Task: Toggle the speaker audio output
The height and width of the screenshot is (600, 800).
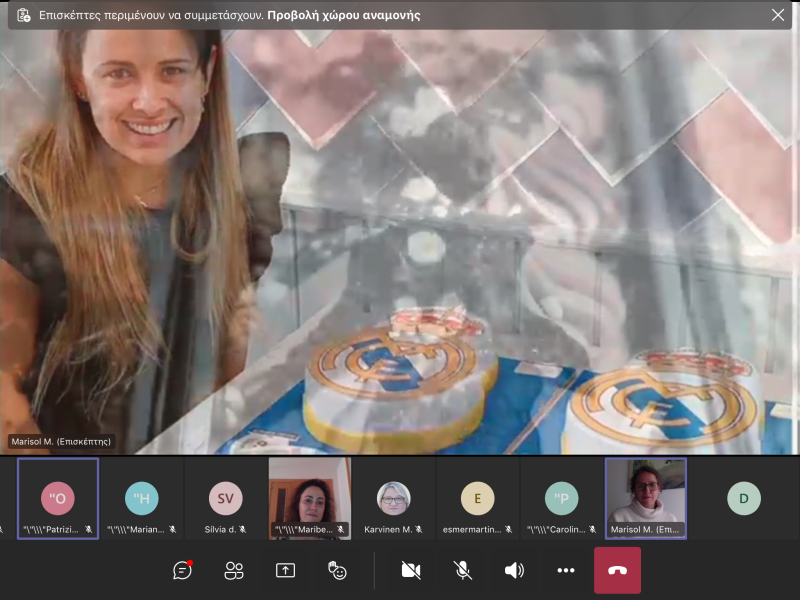Action: pyautogui.click(x=514, y=570)
